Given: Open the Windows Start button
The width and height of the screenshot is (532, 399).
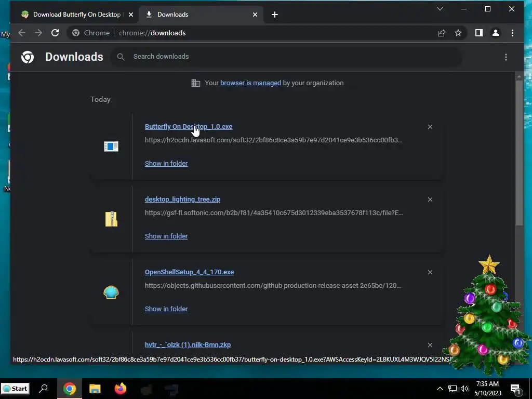Looking at the screenshot, I should pos(15,389).
